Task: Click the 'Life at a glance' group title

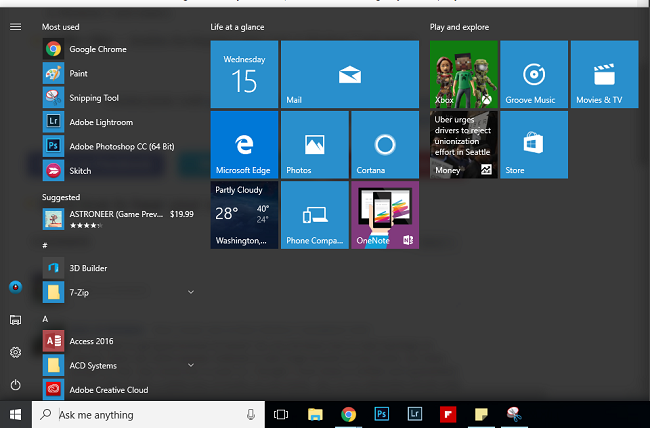Action: (237, 27)
